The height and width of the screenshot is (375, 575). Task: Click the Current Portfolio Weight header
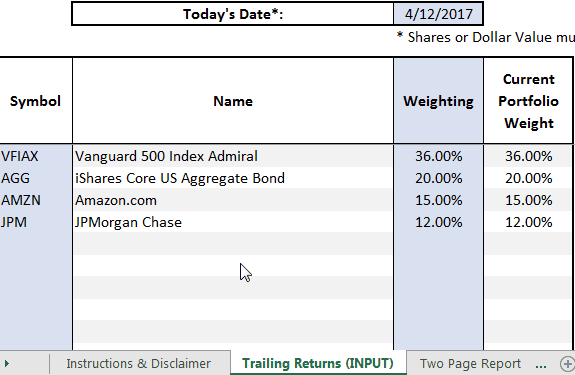tap(528, 101)
